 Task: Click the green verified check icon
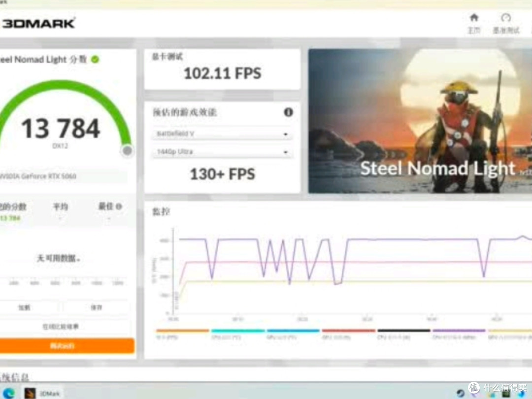[95, 60]
